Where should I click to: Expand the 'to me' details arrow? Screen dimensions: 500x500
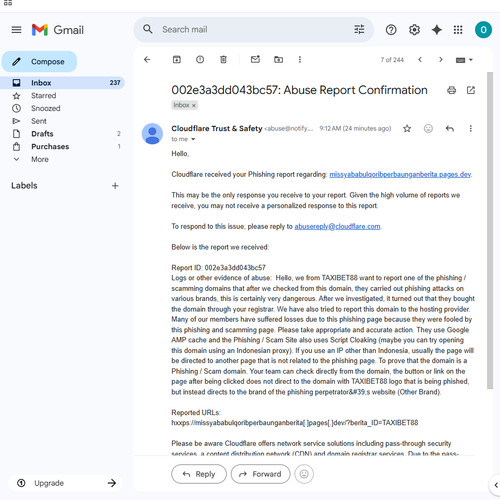tap(193, 139)
